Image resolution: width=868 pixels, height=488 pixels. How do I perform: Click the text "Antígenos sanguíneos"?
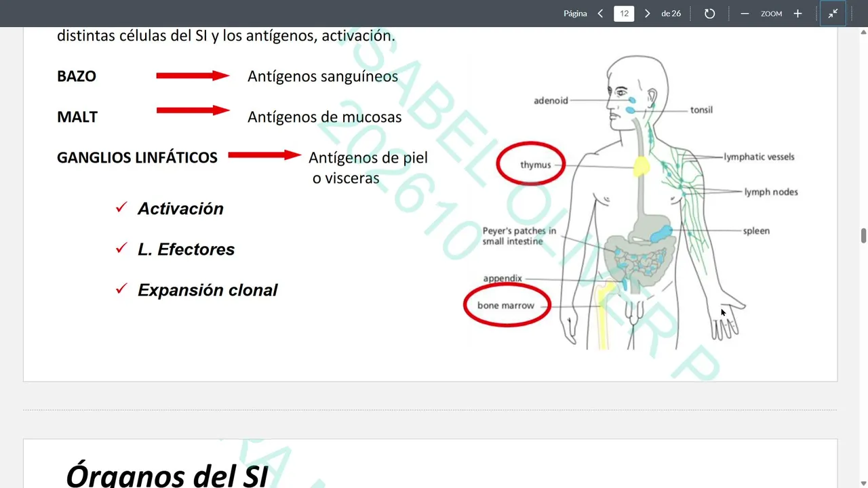pyautogui.click(x=323, y=76)
